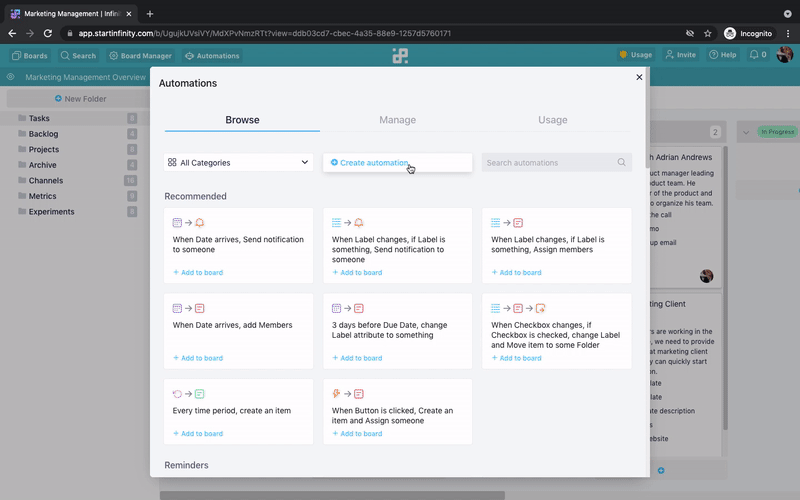Screen dimensions: 800x500
Task: Open the Help menu
Action: coord(723,55)
